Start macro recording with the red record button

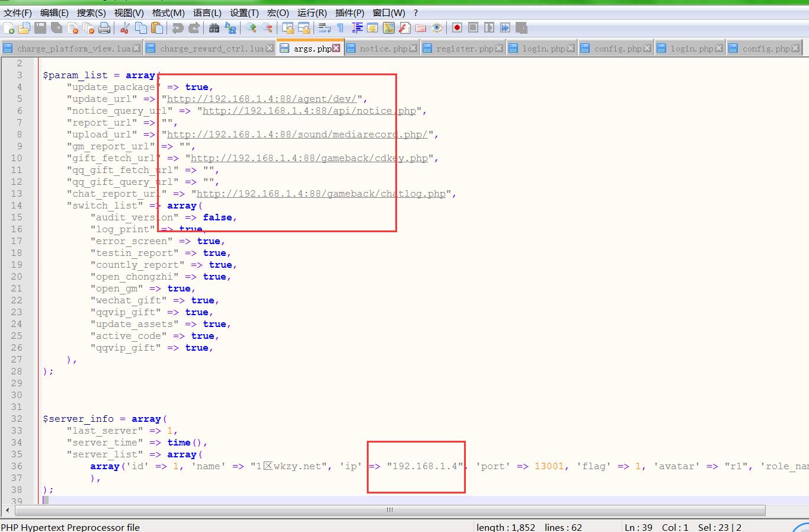(457, 28)
